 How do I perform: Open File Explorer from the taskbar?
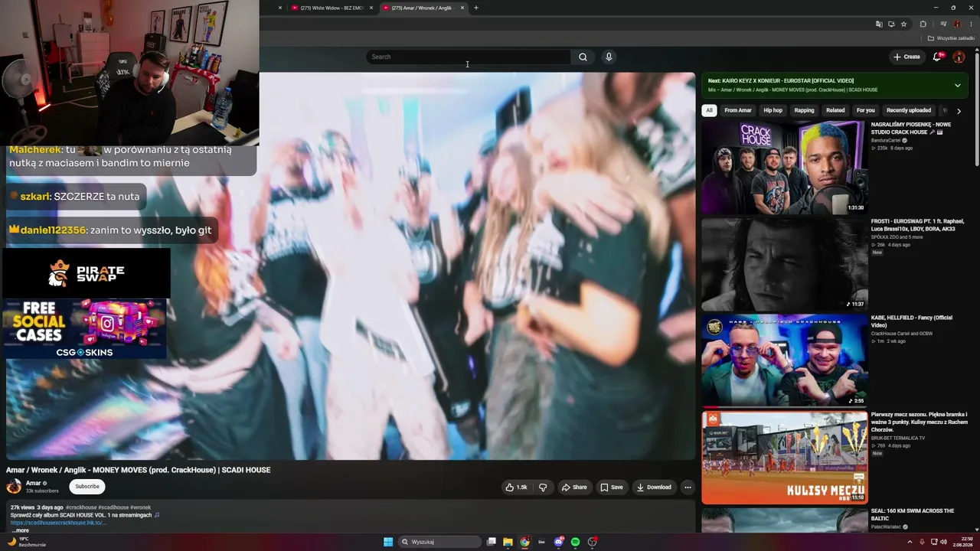coord(508,542)
